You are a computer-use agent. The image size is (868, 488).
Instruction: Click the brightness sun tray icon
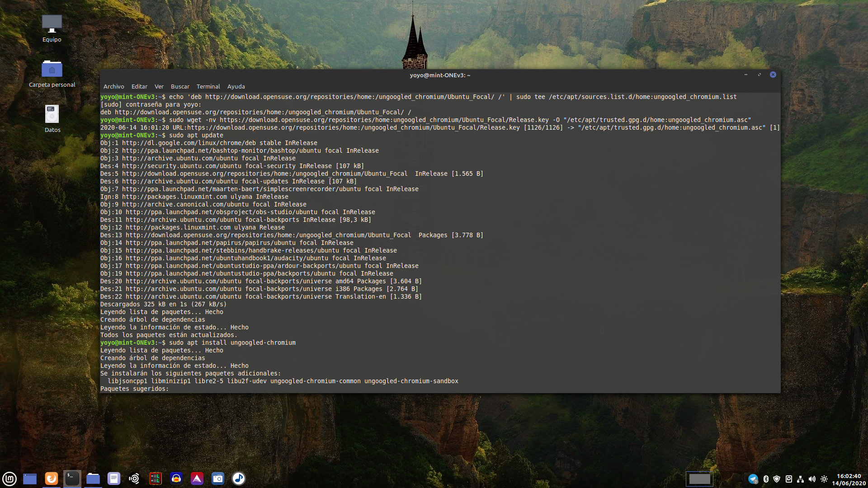[x=824, y=479]
